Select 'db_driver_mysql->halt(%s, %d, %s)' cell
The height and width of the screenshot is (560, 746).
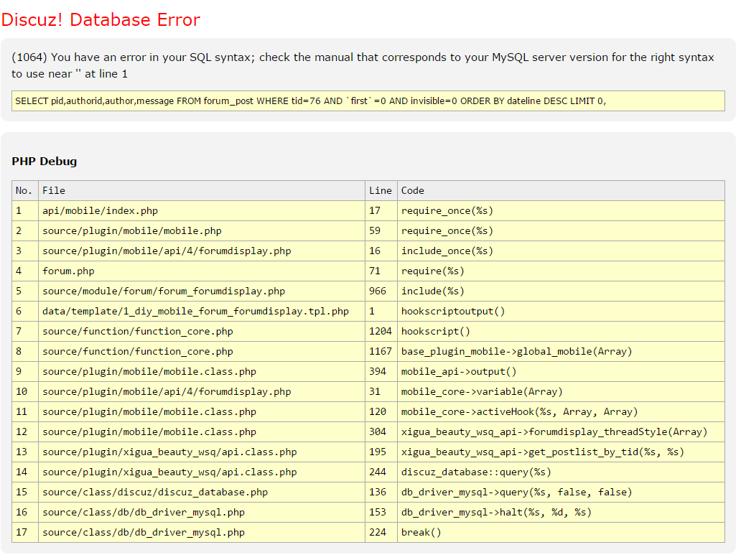[561, 513]
